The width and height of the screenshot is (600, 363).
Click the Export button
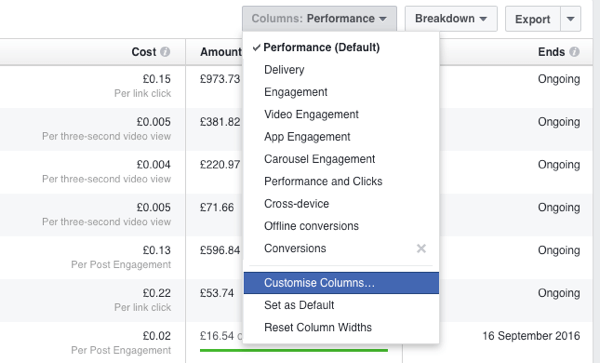click(533, 19)
